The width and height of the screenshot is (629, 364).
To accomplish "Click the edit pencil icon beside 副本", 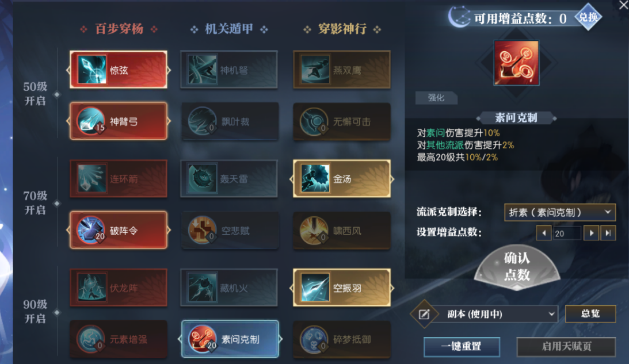I will [x=424, y=315].
